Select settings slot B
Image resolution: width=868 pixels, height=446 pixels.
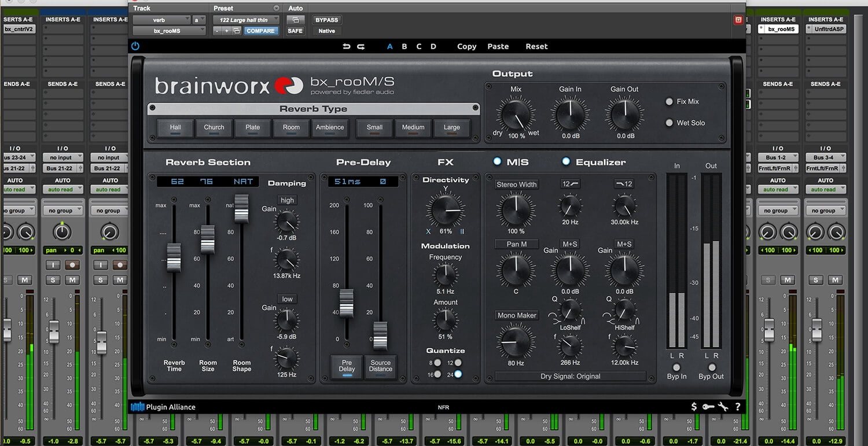point(404,46)
